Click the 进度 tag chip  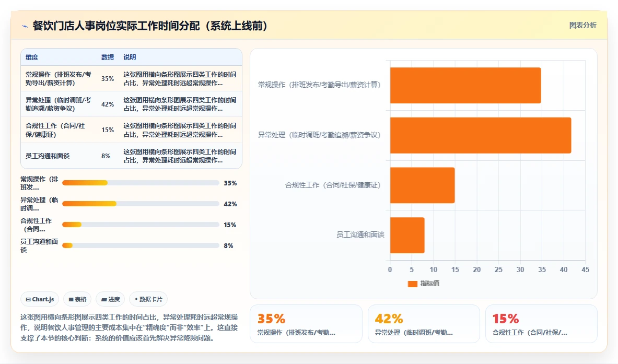click(x=110, y=299)
